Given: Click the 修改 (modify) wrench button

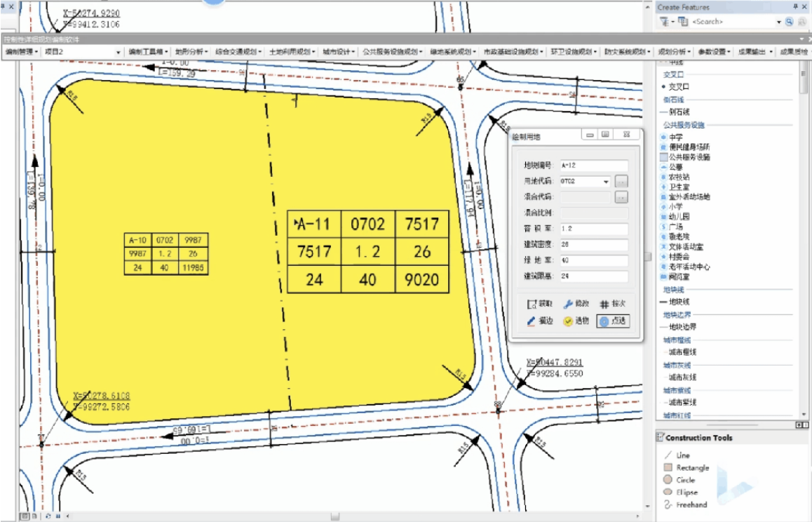Looking at the screenshot, I should click(x=576, y=304).
